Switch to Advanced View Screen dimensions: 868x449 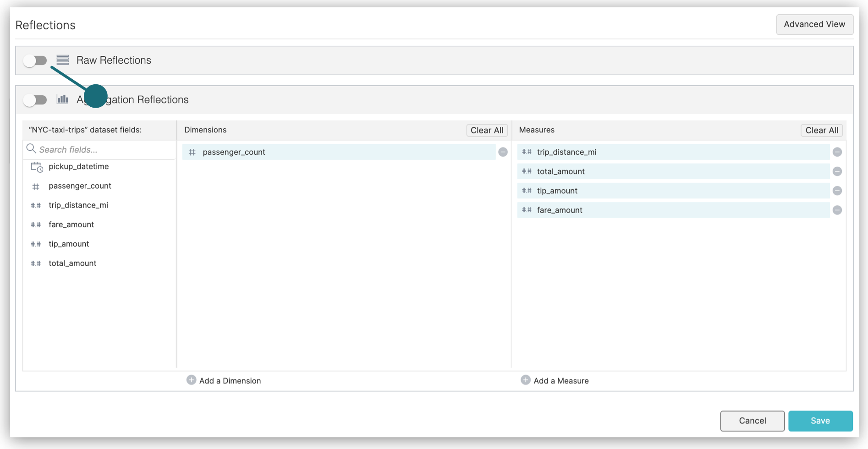tap(814, 24)
